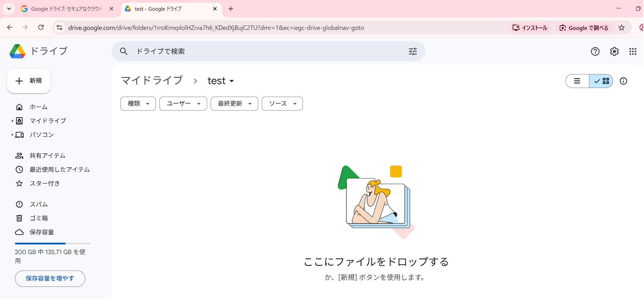Click the empty folder illustration
This screenshot has width=644, height=299.
[x=376, y=202]
